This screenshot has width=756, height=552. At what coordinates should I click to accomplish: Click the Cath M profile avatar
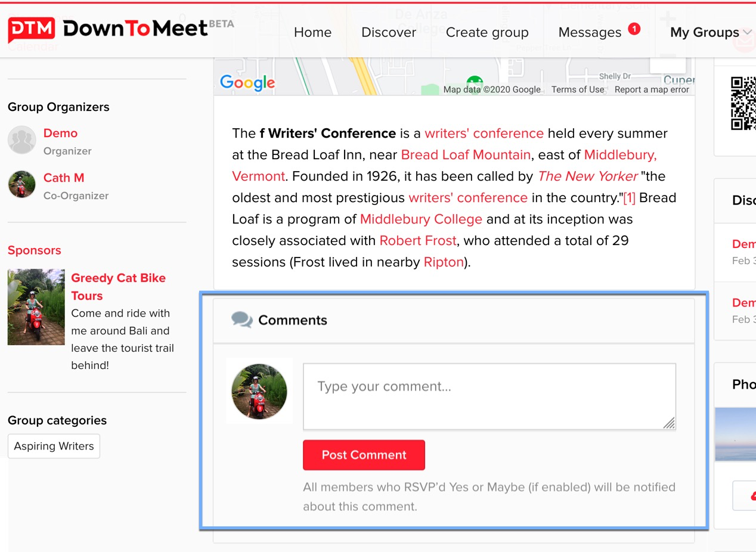(x=22, y=185)
